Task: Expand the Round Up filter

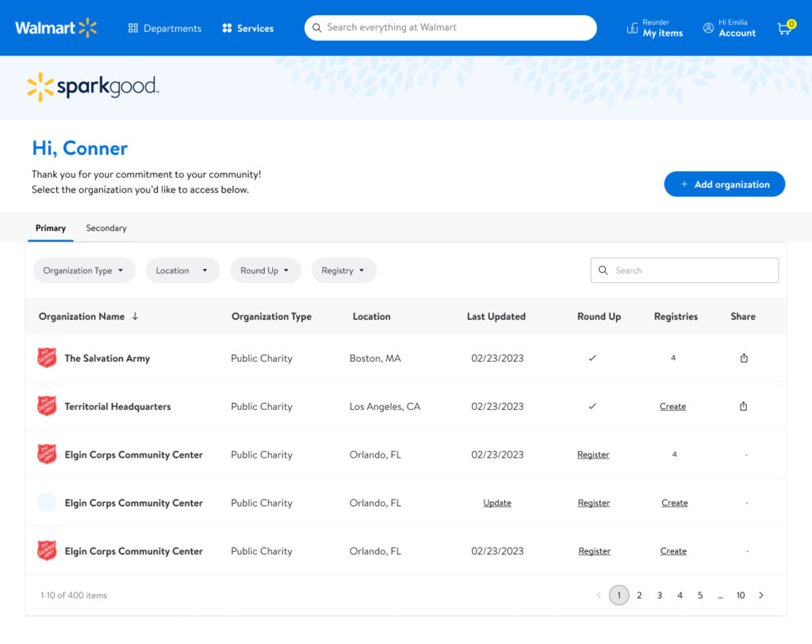Action: [266, 270]
